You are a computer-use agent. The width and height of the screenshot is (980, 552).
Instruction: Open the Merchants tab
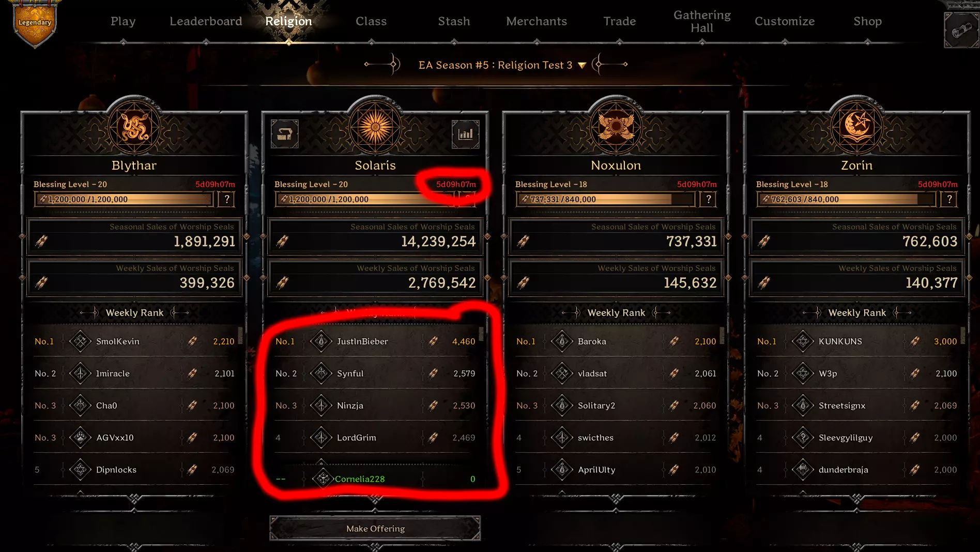click(537, 21)
